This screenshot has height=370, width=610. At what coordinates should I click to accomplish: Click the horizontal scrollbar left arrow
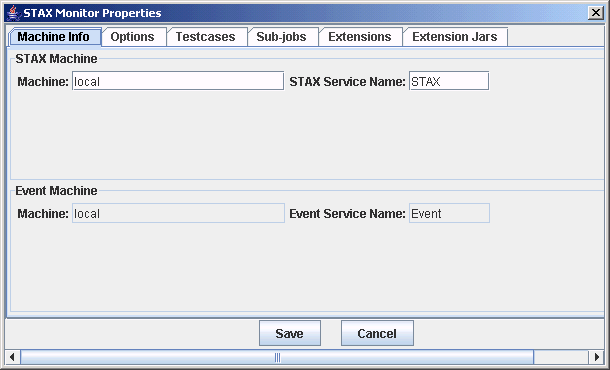coord(12,357)
